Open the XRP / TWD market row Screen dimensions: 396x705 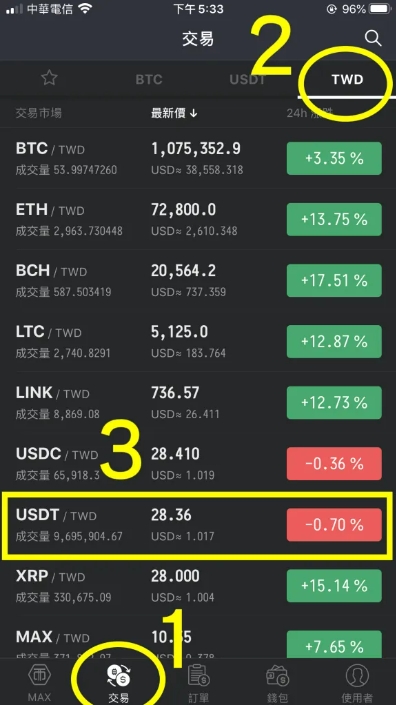click(198, 586)
